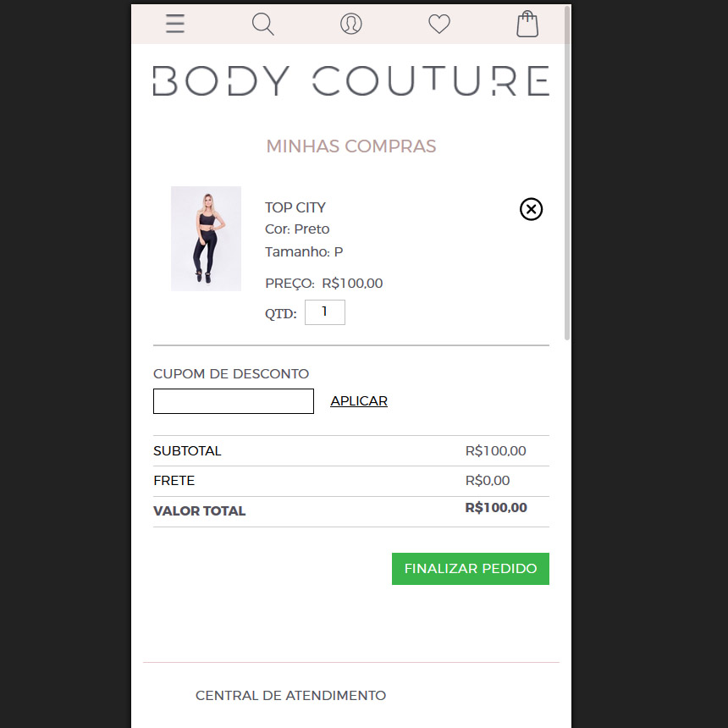This screenshot has height=728, width=728.
Task: Remove TOP CITY item with X icon
Action: [x=531, y=209]
